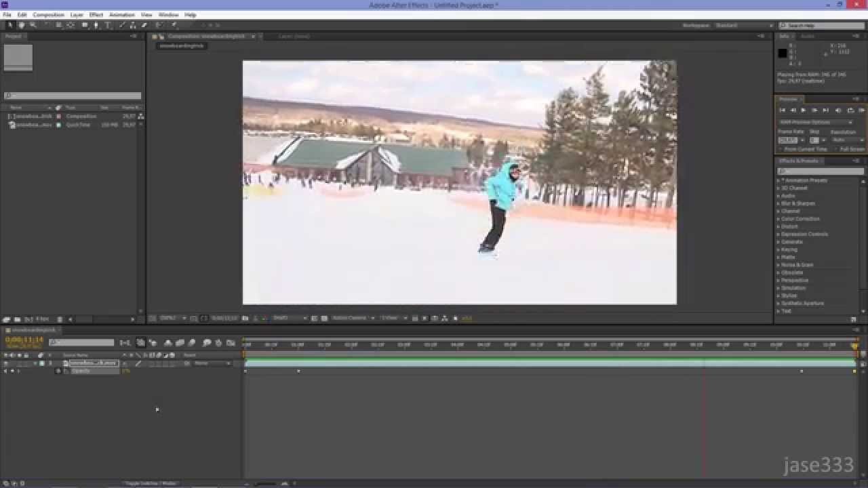The height and width of the screenshot is (488, 868).
Task: Select the Hand tool
Action: pos(22,25)
